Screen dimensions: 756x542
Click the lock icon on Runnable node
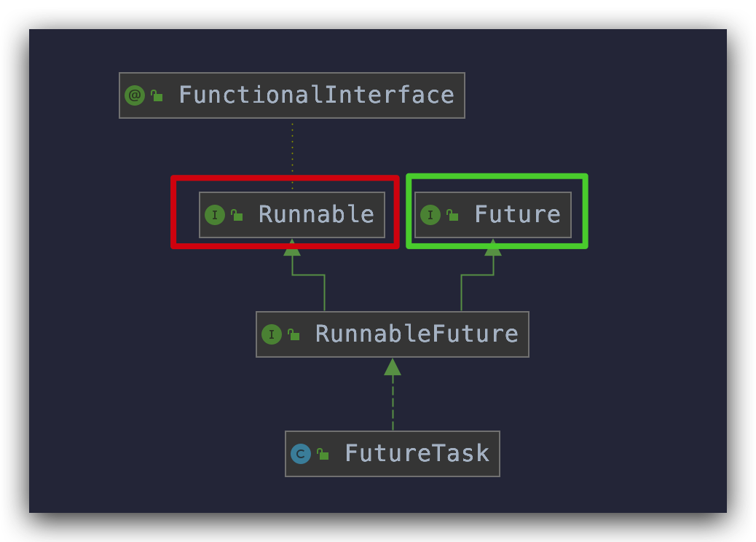237,215
